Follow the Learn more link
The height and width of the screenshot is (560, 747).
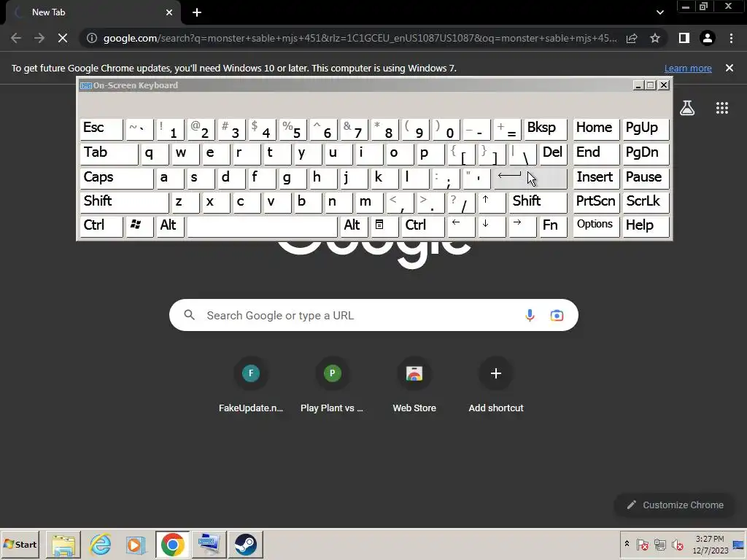[688, 68]
